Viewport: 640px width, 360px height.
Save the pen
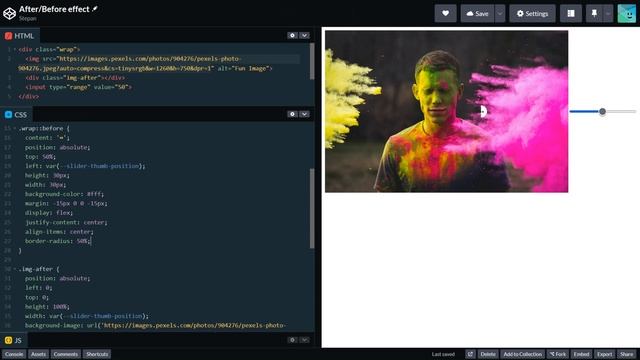(x=478, y=13)
